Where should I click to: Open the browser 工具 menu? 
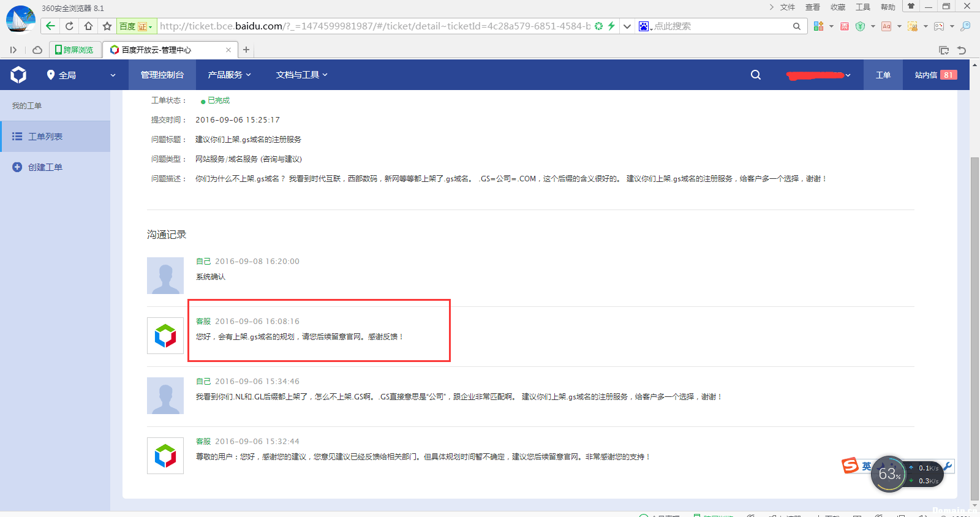(862, 7)
